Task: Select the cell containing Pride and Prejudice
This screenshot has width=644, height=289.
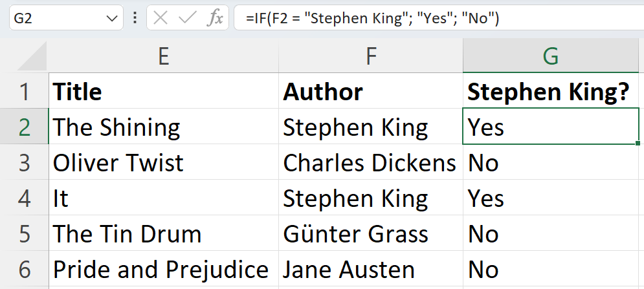Action: [x=164, y=270]
